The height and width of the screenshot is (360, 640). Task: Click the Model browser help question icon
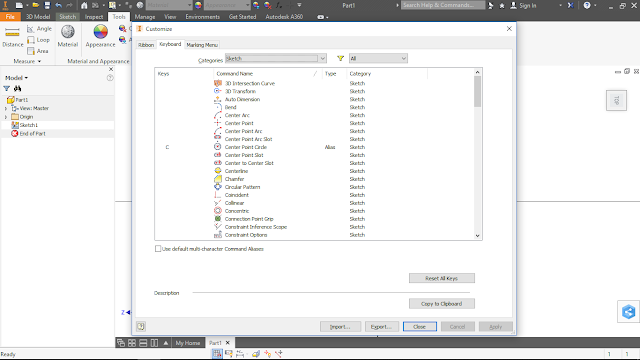click(110, 78)
